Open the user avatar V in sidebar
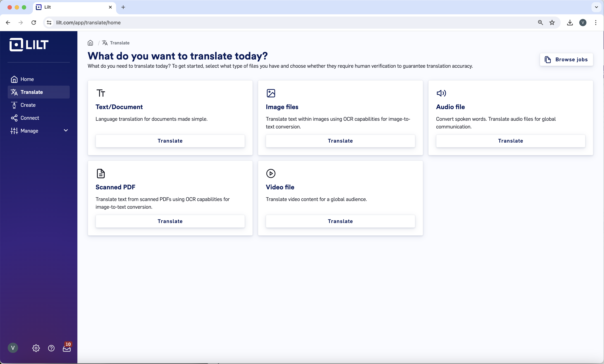The height and width of the screenshot is (364, 604). pyautogui.click(x=13, y=348)
